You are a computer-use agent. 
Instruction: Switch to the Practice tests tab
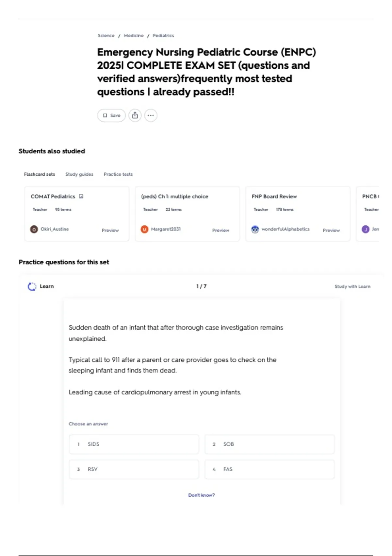pyautogui.click(x=118, y=174)
